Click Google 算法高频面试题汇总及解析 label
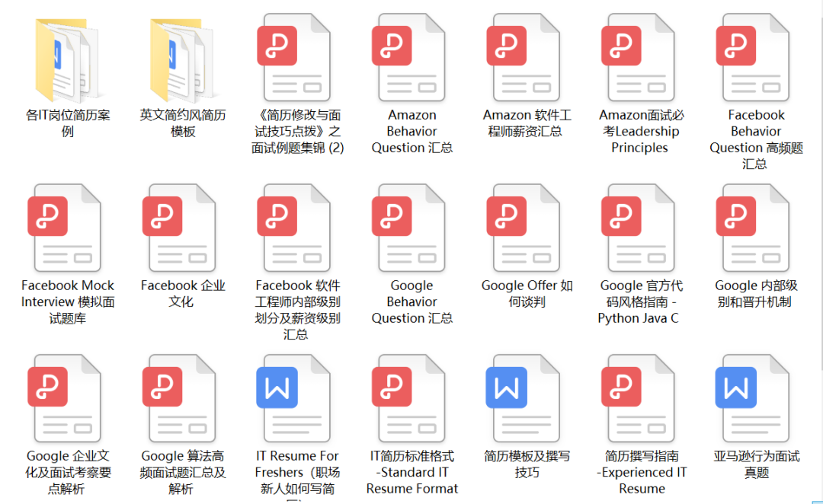 (x=183, y=472)
